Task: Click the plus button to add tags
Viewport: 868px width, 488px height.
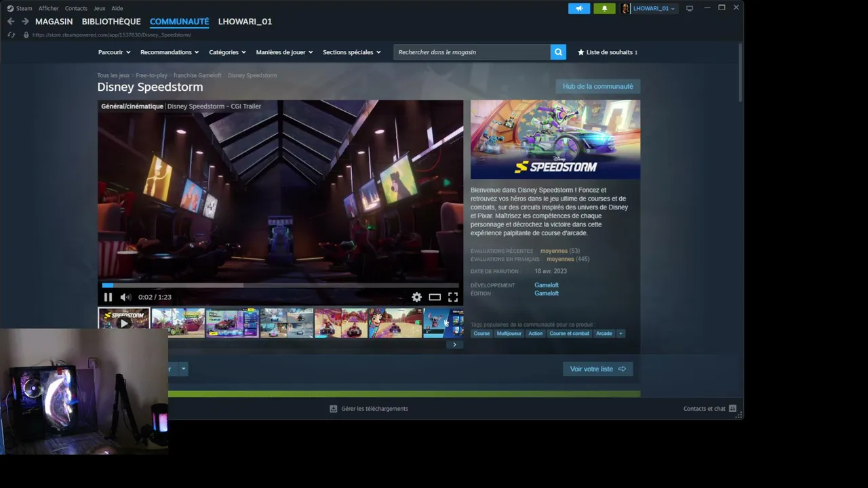Action: [620, 333]
